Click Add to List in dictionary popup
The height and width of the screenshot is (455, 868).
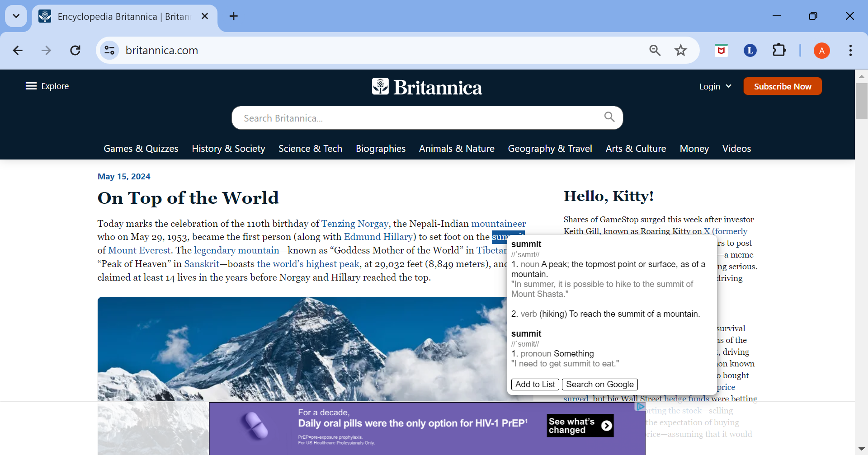(535, 385)
